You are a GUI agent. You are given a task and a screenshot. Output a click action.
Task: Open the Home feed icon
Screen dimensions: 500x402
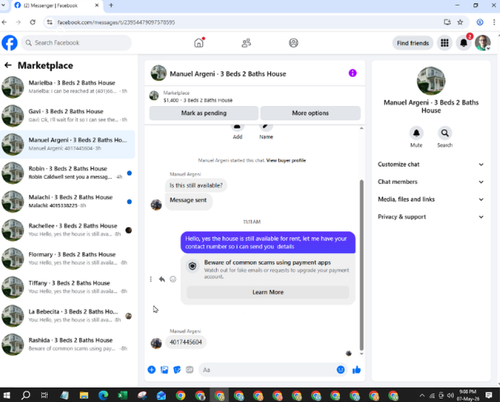(x=199, y=43)
